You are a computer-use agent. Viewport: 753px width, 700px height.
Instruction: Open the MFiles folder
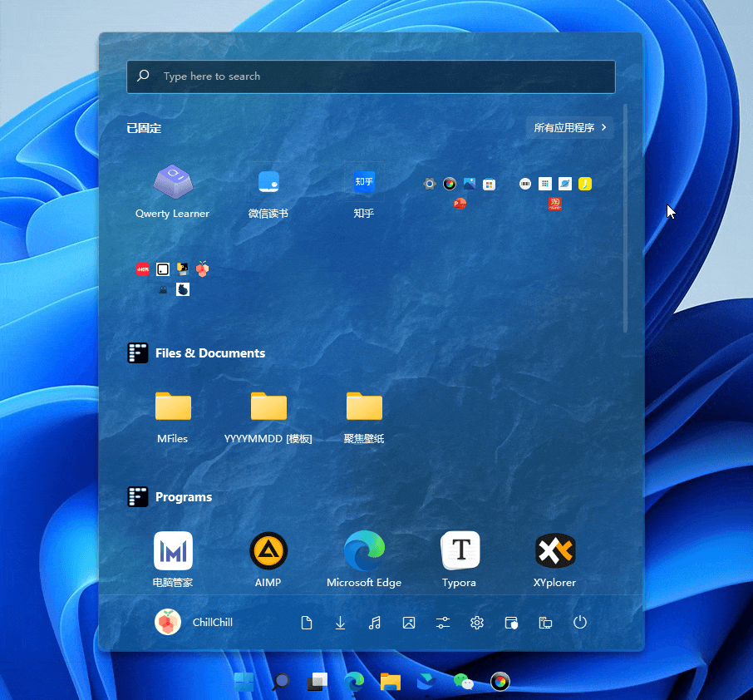click(x=173, y=417)
